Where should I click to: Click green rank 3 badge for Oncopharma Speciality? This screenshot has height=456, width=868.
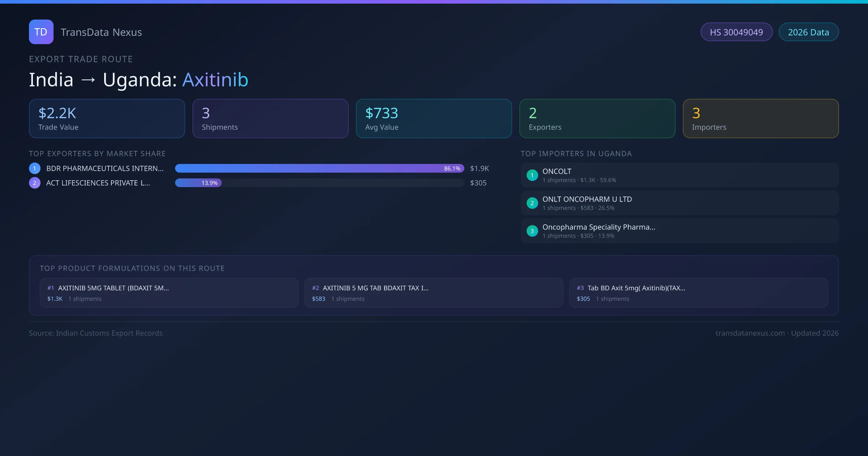click(x=532, y=231)
